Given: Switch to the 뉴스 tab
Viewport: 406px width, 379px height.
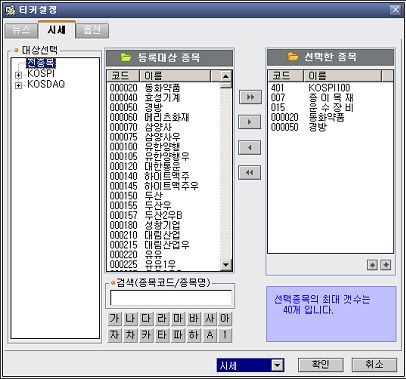Looking at the screenshot, I should pos(21,31).
